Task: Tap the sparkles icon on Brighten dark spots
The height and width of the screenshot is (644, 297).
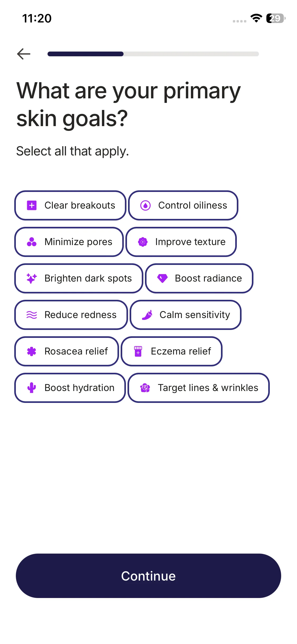Action: pos(32,278)
